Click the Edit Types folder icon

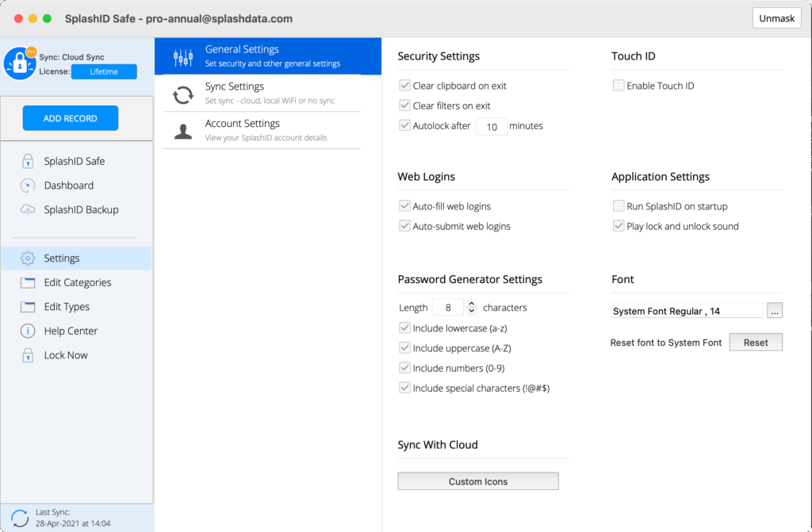tap(28, 307)
